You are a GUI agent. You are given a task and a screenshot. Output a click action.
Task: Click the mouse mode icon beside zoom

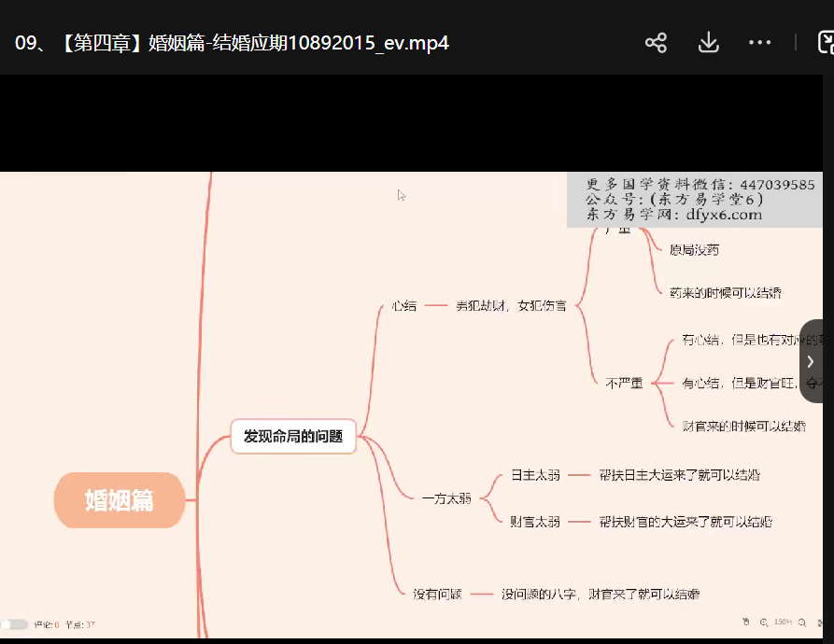click(745, 622)
